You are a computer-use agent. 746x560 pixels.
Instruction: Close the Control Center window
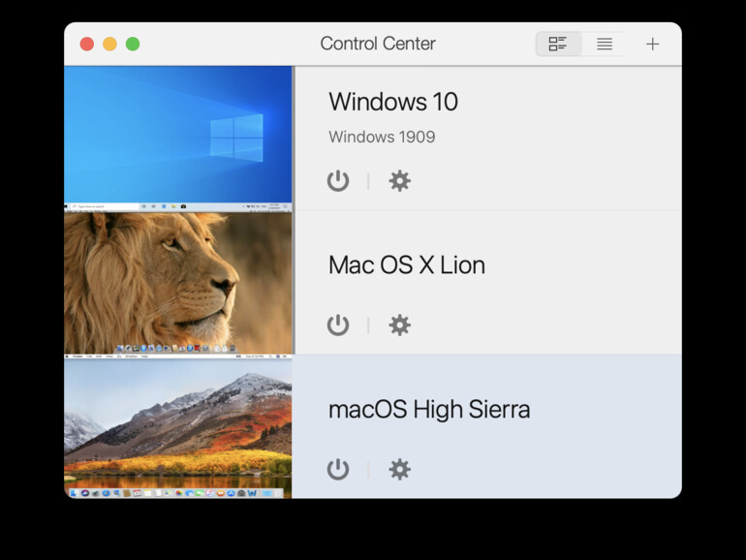[86, 44]
